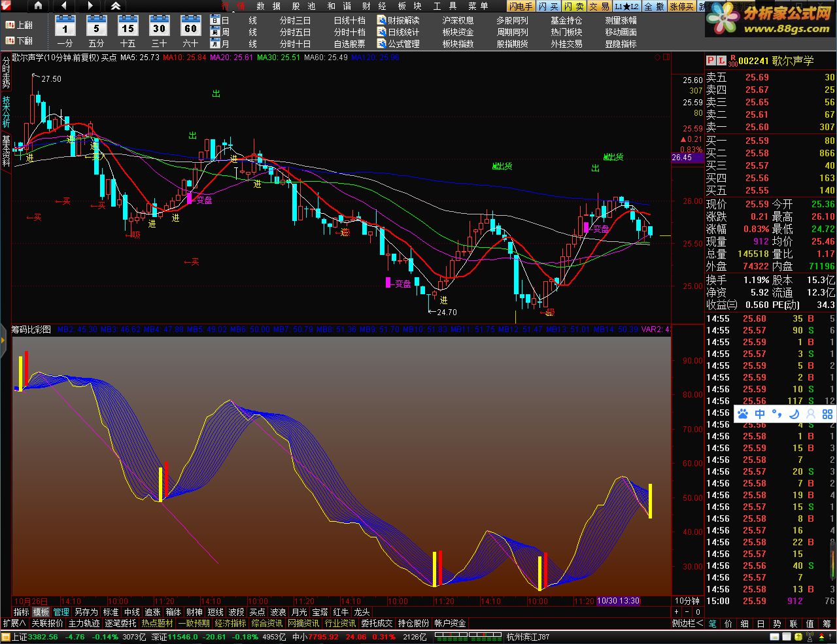This screenshot has height=644, width=837.
Task: Click the back arrow navigation icon
Action: pos(63,6)
